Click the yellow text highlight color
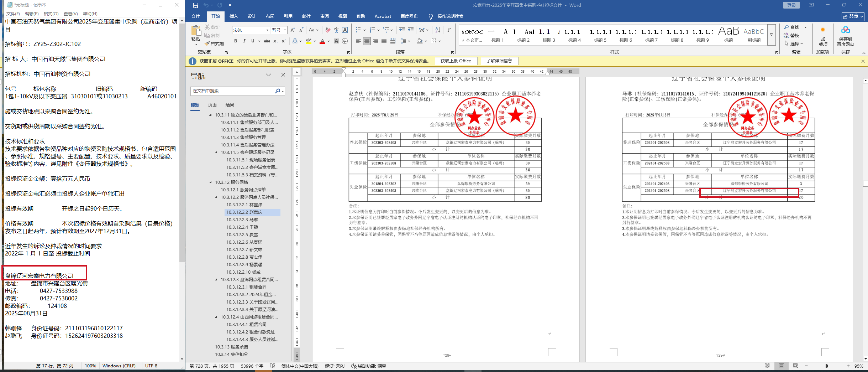Screen dimensions: 868x372 tap(309, 41)
